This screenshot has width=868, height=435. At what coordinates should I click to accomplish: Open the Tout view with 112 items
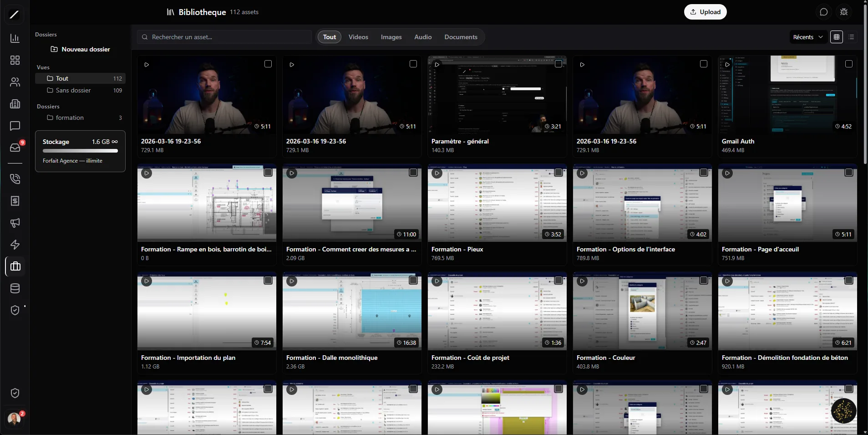click(80, 78)
